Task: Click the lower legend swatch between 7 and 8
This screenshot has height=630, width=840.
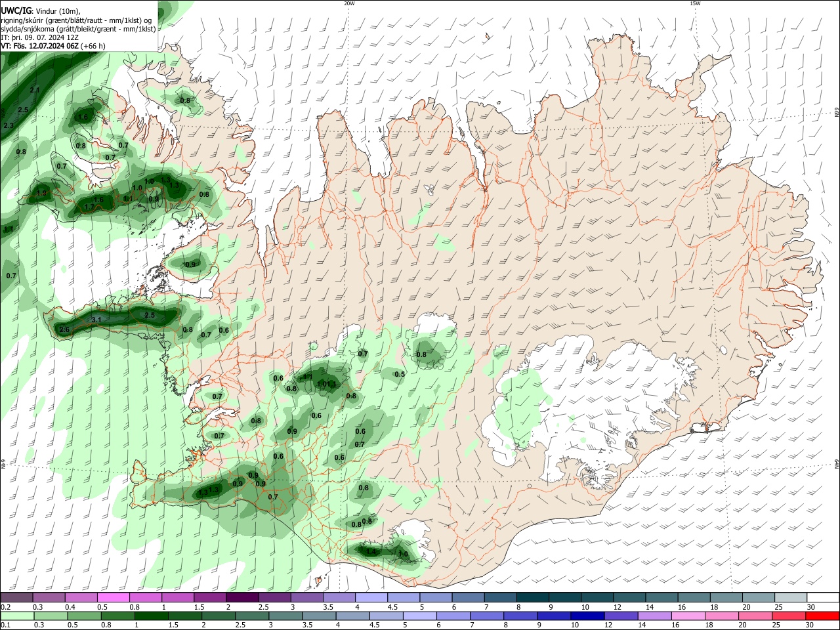Action: [x=486, y=616]
